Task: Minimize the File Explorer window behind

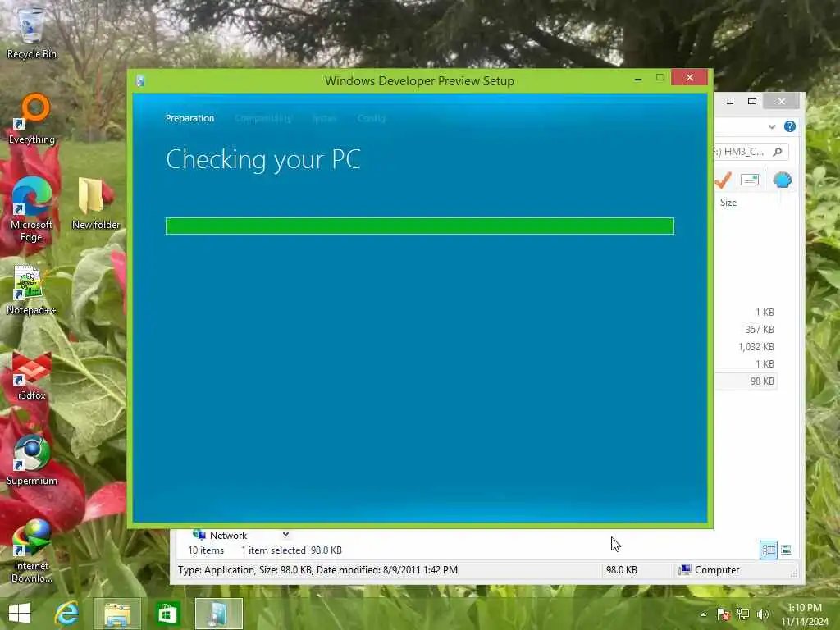Action: tap(729, 101)
